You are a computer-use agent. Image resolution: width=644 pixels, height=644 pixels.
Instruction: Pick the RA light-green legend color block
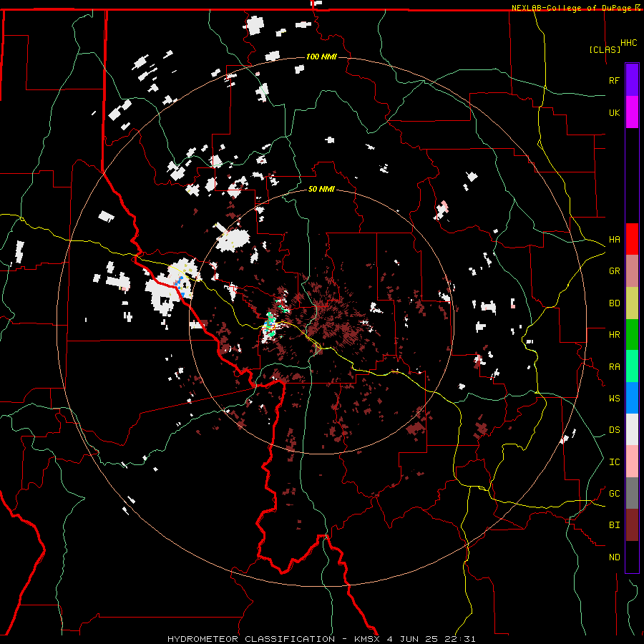632,366
